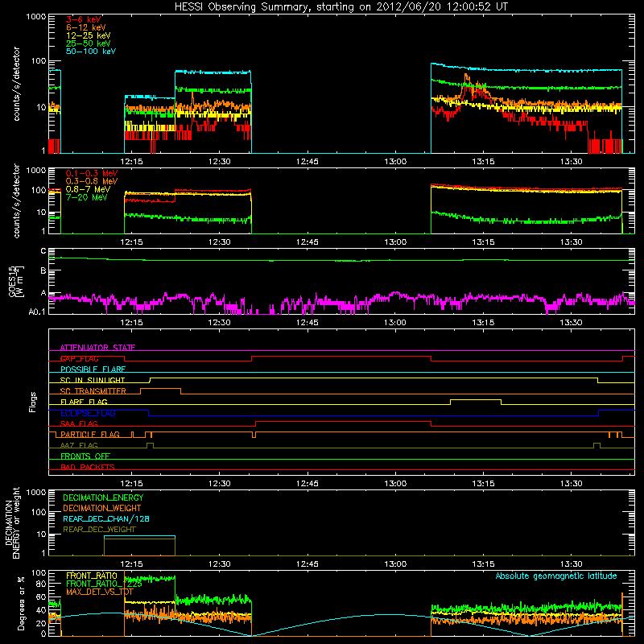Click the FRONT_RATIO_1225 legend label
The height and width of the screenshot is (644, 644).
(x=104, y=584)
